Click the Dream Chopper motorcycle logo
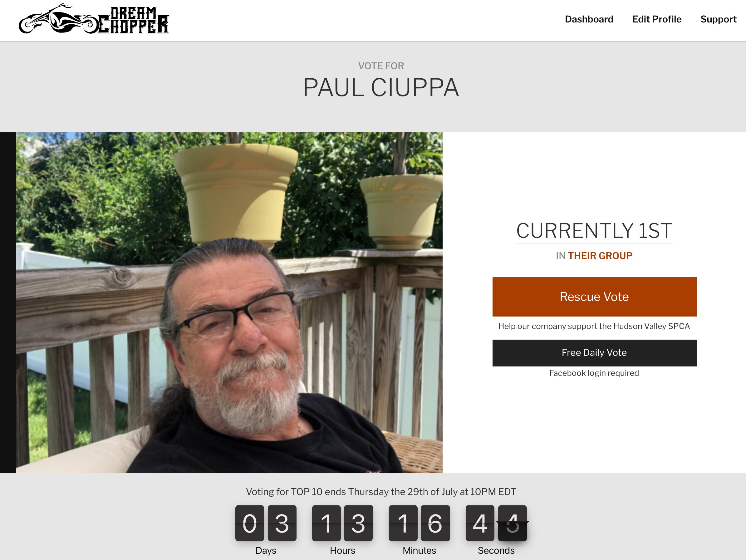Screen dimensions: 746x560 (94, 19)
